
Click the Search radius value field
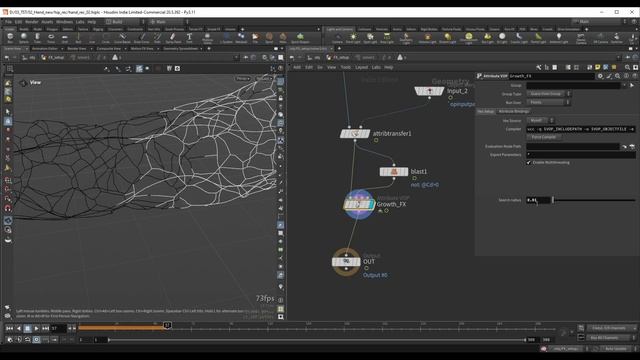point(538,200)
